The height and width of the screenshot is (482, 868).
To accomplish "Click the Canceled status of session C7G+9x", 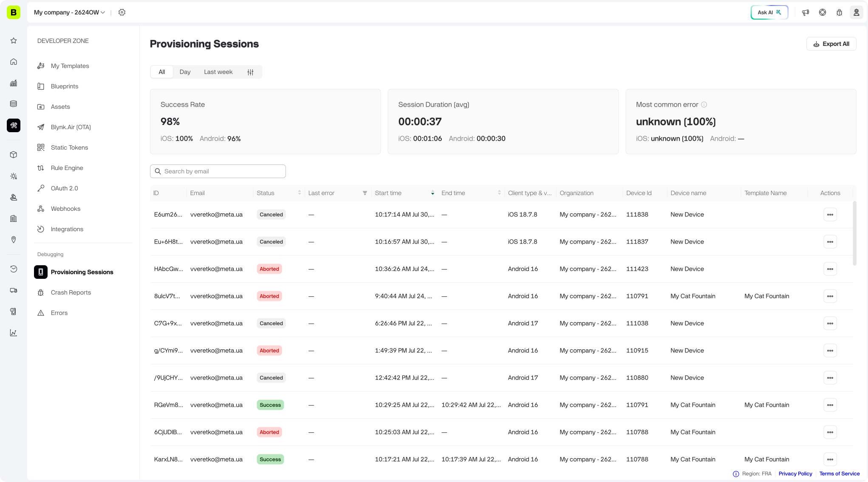I will [x=271, y=323].
